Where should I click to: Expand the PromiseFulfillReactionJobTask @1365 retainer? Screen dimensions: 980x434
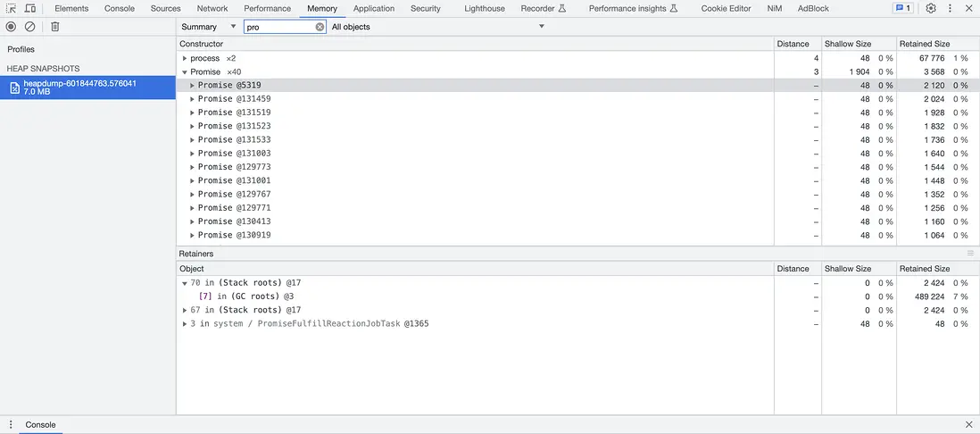pyautogui.click(x=185, y=324)
